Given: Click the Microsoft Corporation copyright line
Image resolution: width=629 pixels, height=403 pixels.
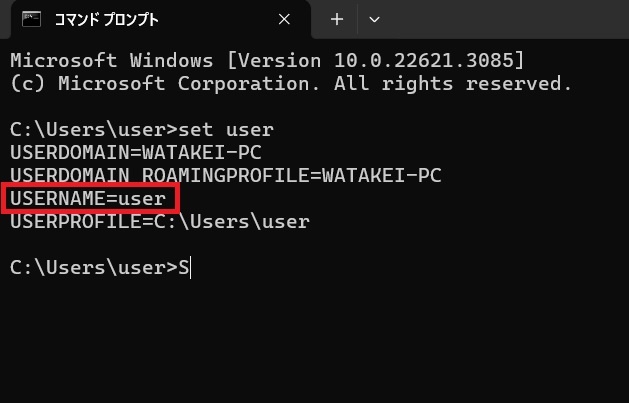Looking at the screenshot, I should click(291, 83).
